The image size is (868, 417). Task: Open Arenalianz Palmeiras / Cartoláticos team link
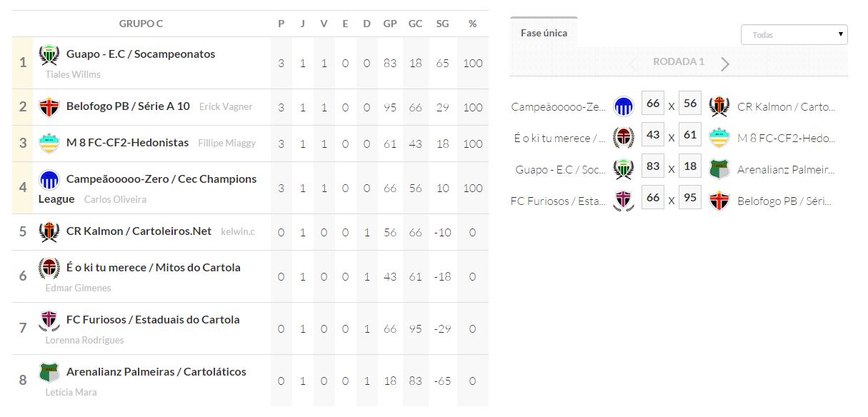click(x=156, y=372)
